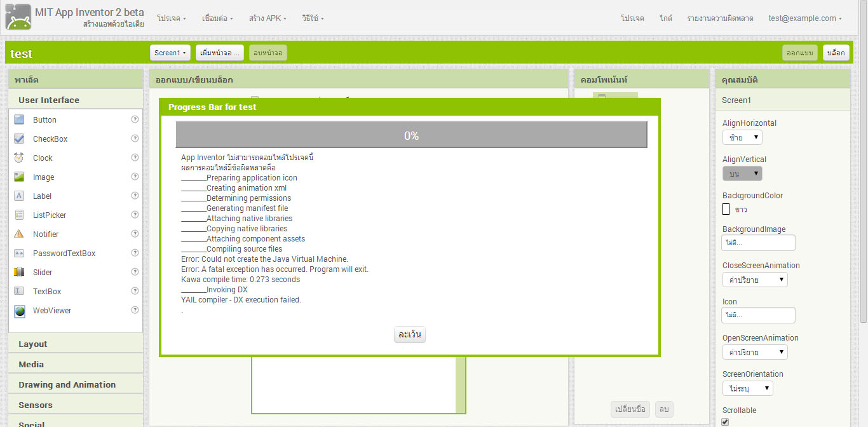Image resolution: width=868 pixels, height=427 pixels.
Task: Select the TextBox component icon
Action: 19,291
